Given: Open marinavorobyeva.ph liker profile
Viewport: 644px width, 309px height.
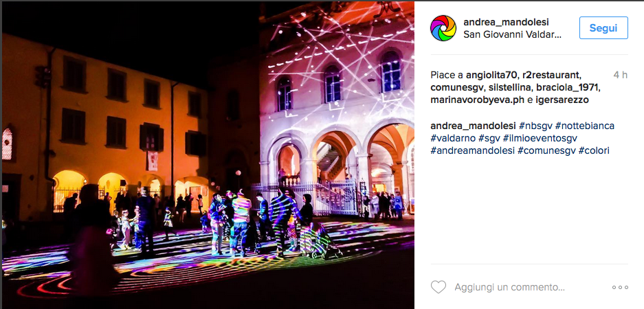Looking at the screenshot, I should (x=477, y=100).
